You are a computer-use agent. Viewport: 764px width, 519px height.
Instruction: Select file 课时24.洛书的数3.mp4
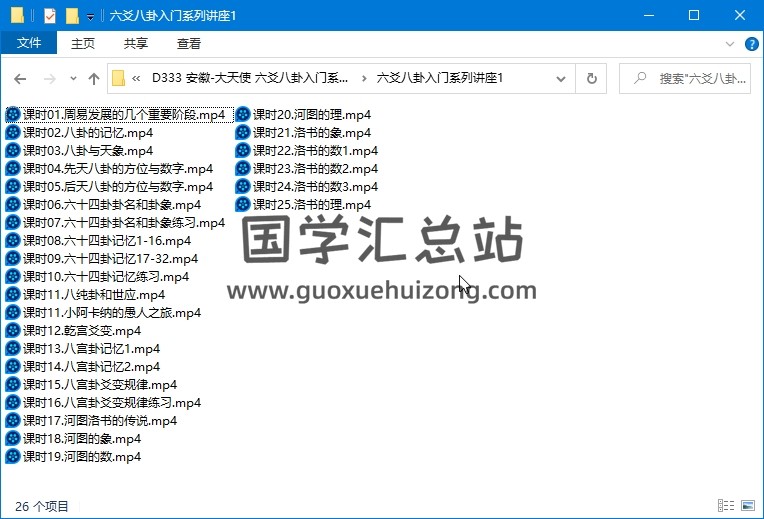306,187
